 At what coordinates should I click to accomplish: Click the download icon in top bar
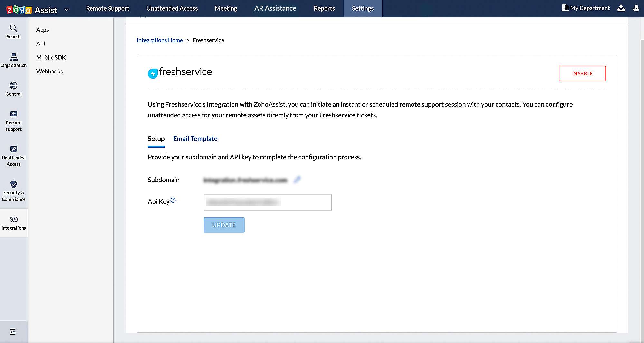[621, 8]
